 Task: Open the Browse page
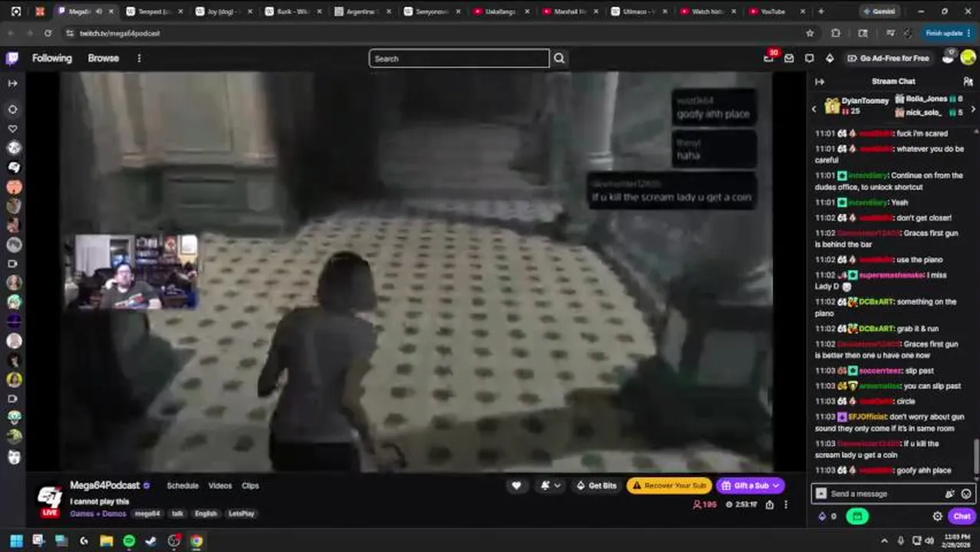pos(103,58)
